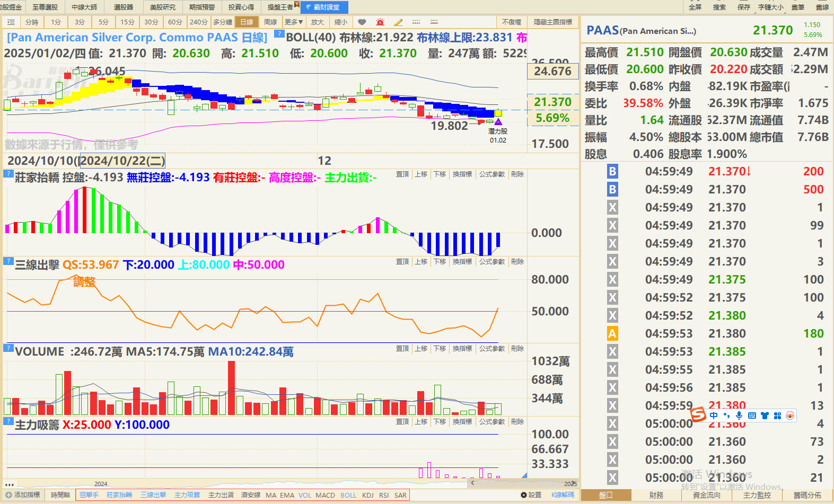Open the help icon beside BOLL(40)
Screen dimensions: 834x504
tap(278, 34)
